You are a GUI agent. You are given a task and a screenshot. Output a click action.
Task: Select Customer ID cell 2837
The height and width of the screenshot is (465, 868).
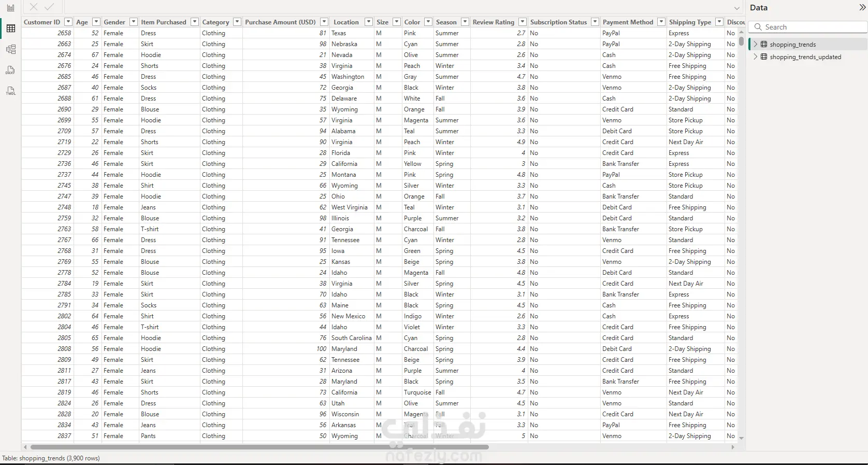(x=48, y=435)
